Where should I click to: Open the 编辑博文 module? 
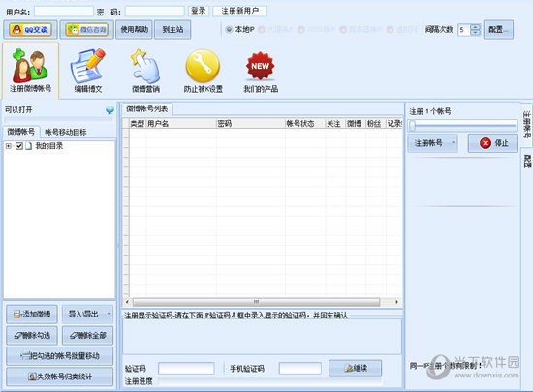click(x=88, y=72)
